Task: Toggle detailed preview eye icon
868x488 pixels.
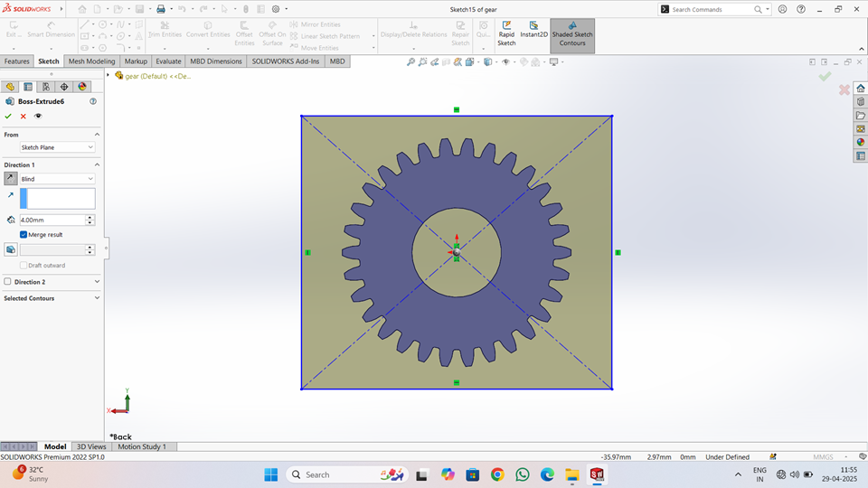Action: tap(38, 117)
